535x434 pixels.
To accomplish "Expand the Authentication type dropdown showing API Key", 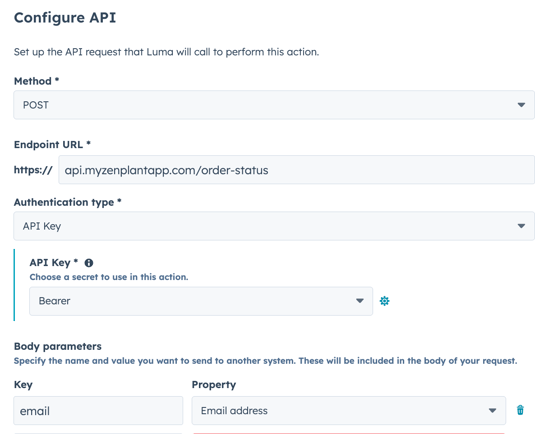I will (x=274, y=226).
